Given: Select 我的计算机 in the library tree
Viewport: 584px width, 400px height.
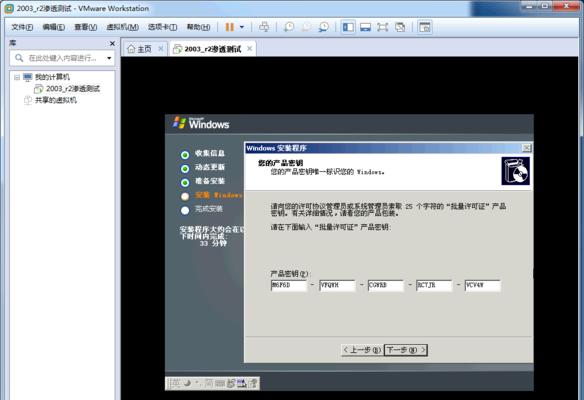Looking at the screenshot, I should 52,77.
